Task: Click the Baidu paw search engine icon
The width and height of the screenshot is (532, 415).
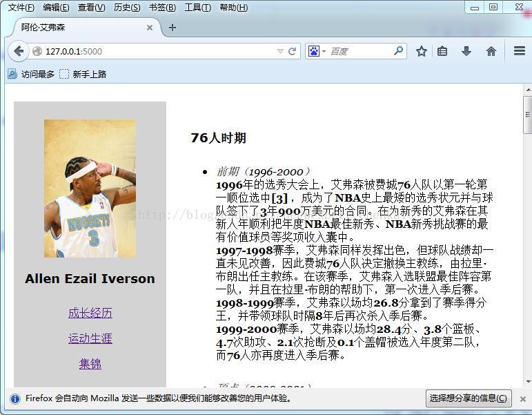Action: coord(314,51)
